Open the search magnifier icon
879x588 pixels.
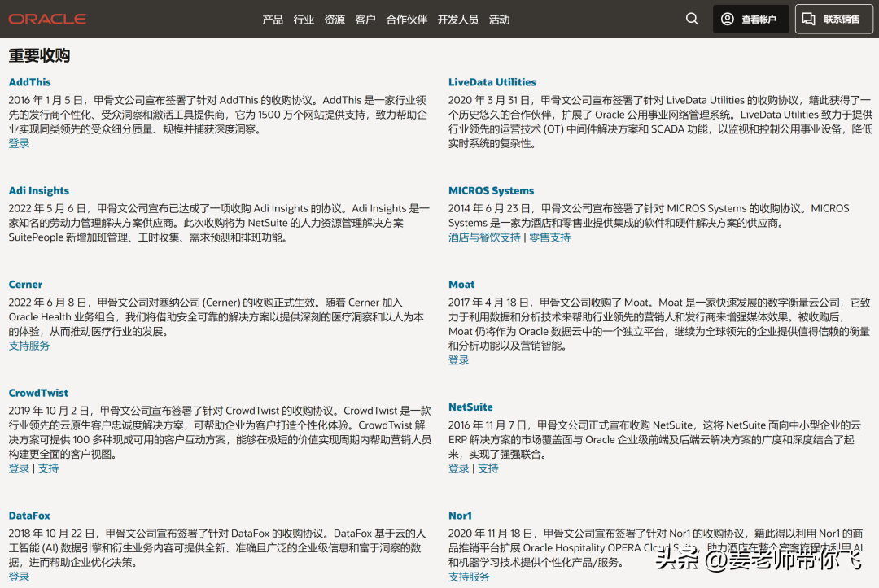pos(692,19)
